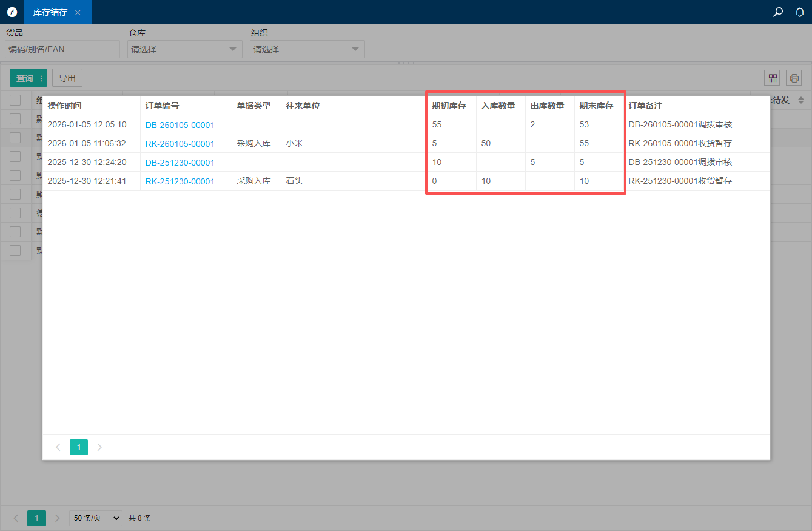Close the 库存结存 tab
The image size is (812, 531).
pyautogui.click(x=78, y=12)
